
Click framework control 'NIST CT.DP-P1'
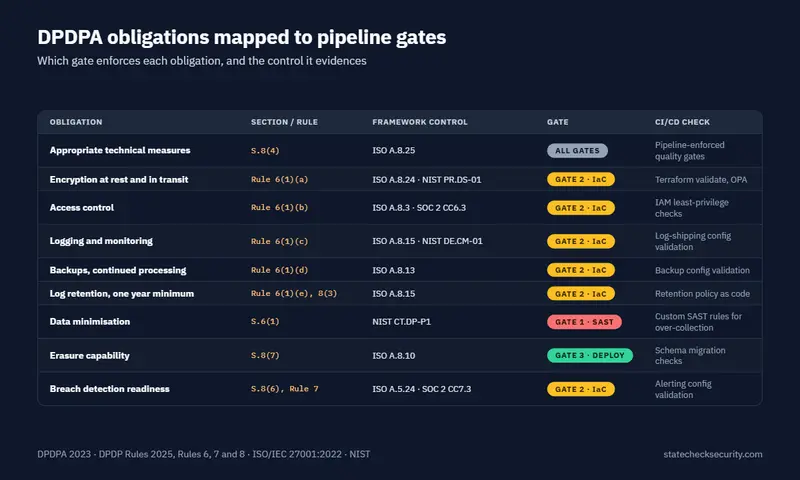[x=402, y=322]
